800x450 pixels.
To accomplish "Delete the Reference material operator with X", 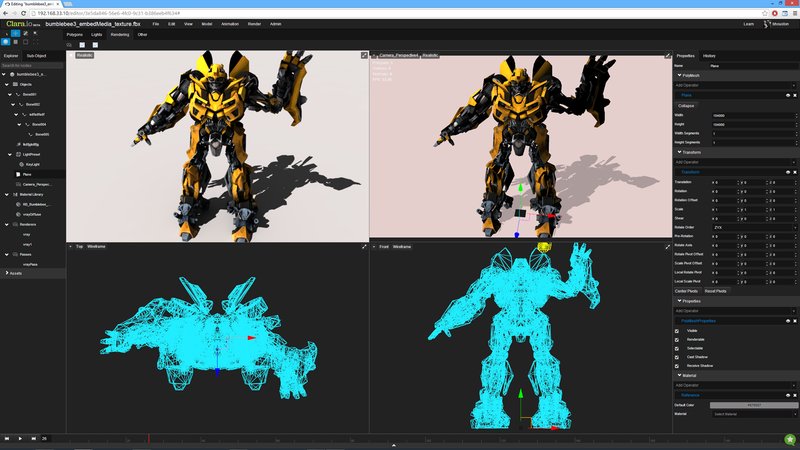I will click(794, 395).
